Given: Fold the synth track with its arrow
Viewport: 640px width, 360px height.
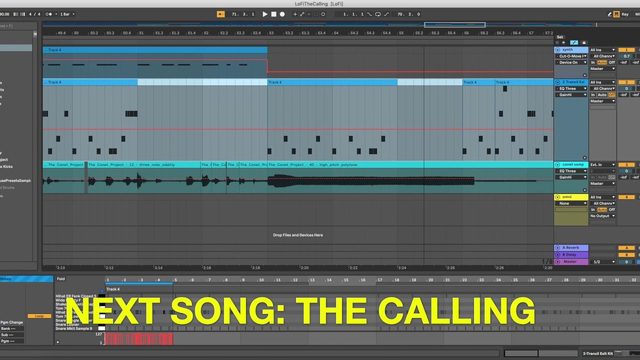Looking at the screenshot, I should click(558, 50).
